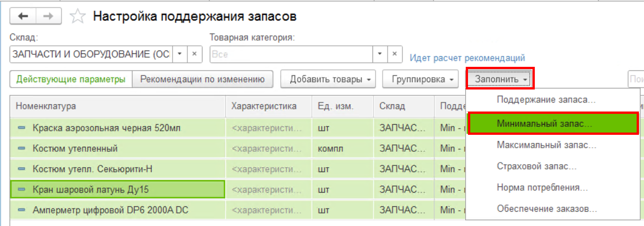Open the Товарная категория dropdown arrow

380,54
